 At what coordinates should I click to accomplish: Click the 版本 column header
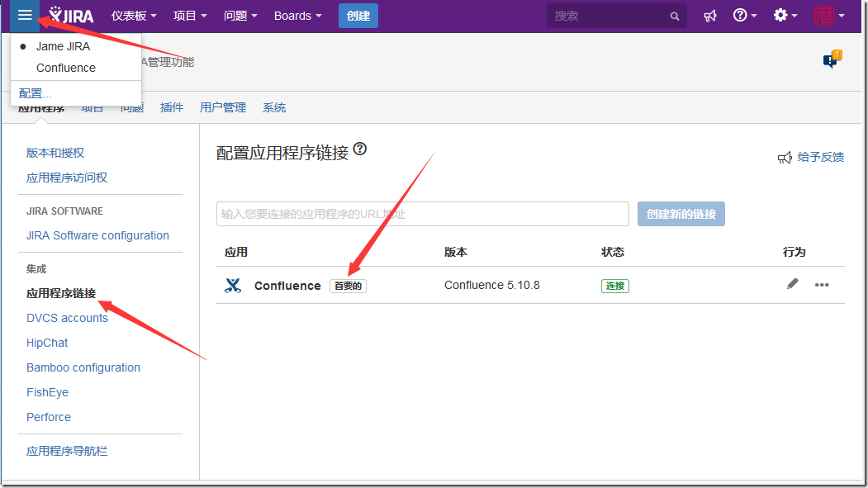456,253
